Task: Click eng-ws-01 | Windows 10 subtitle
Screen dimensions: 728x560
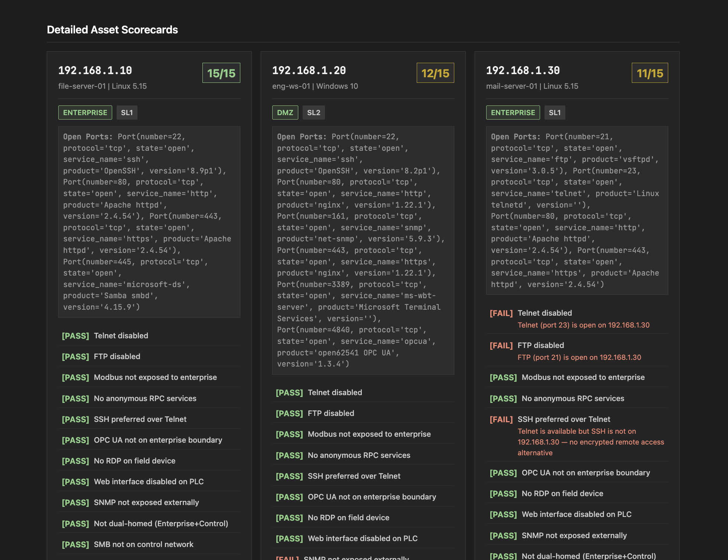Action: tap(315, 86)
